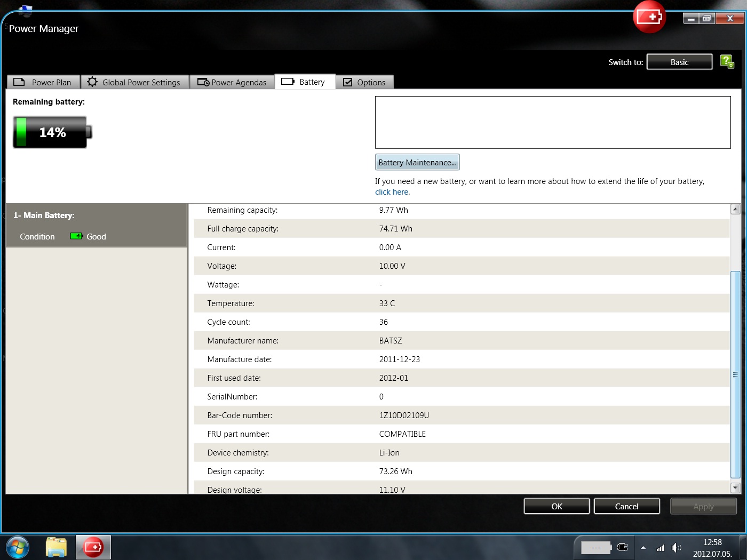Click the Design capacity value 73.26 Wh
This screenshot has width=747, height=560.
[x=396, y=471]
